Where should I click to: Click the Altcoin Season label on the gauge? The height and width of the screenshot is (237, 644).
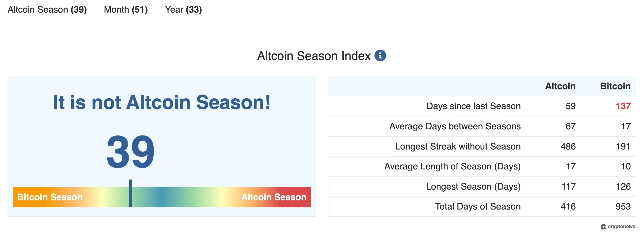pyautogui.click(x=274, y=197)
